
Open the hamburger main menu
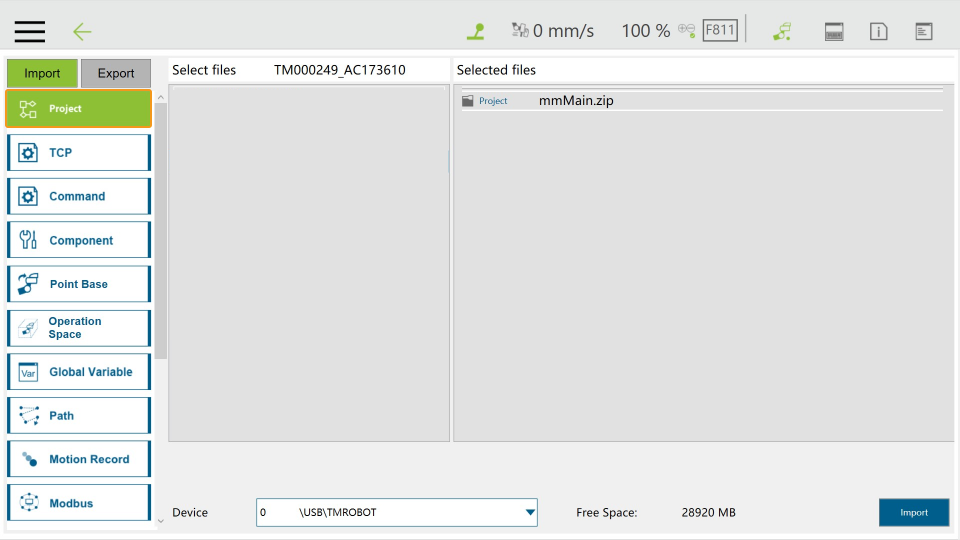(29, 31)
